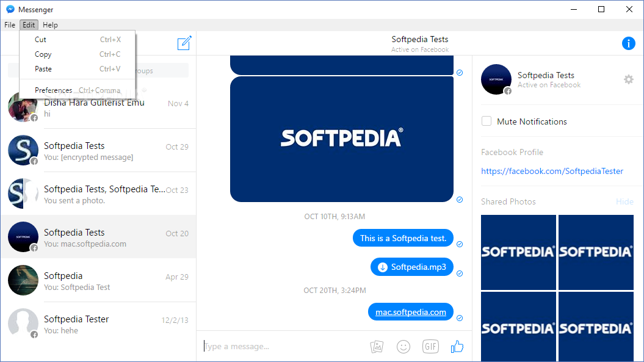644x362 pixels.
Task: Select Softpedia Tests conversation from Oct 20
Action: tap(98, 237)
